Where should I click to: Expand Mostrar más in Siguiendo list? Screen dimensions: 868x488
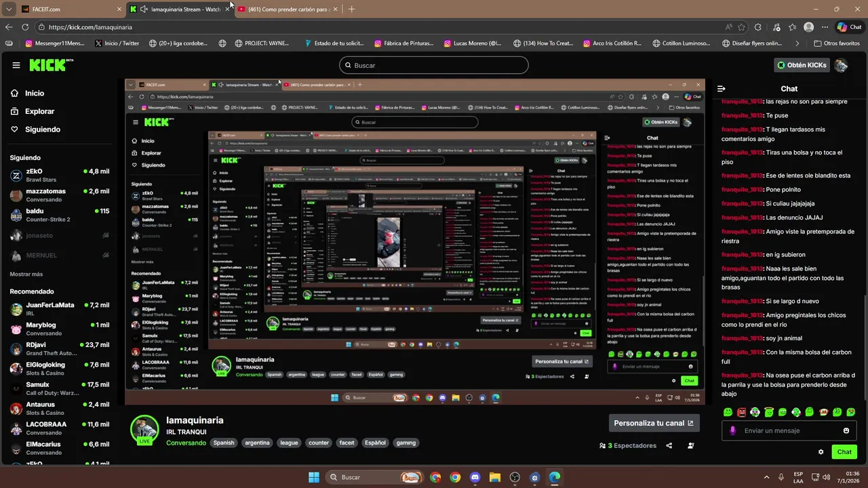pos(26,274)
